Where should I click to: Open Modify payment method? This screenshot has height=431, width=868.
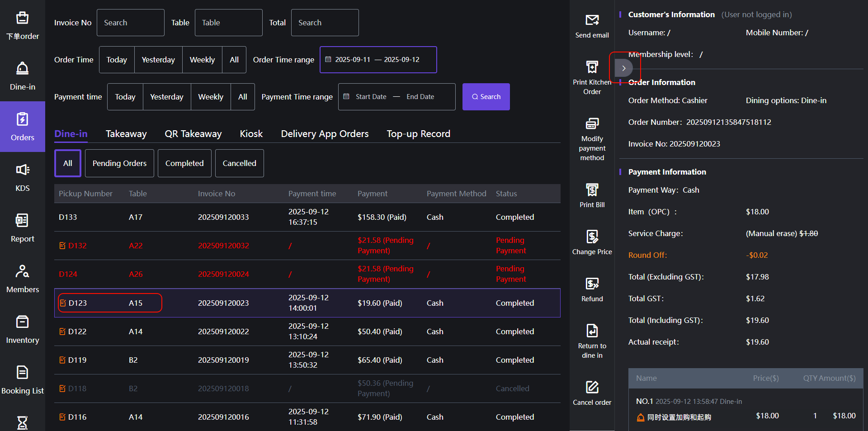click(592, 124)
